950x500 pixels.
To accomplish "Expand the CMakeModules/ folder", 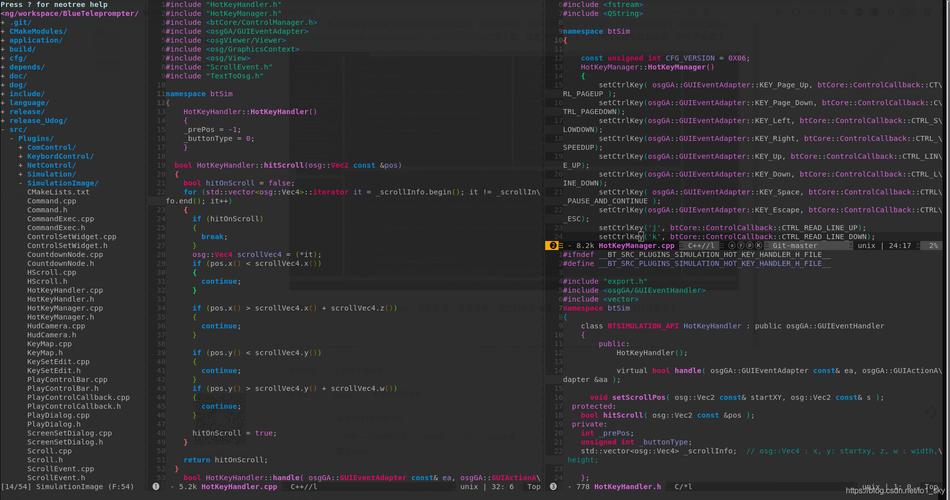I will (4, 31).
